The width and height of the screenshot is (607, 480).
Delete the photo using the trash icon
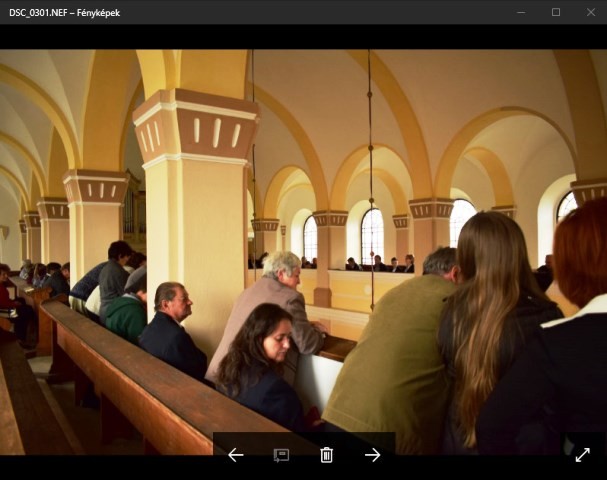click(326, 455)
